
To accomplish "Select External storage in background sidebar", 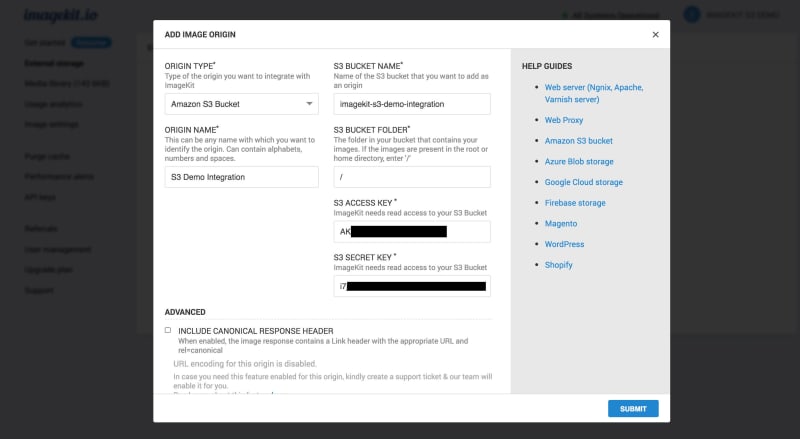I will pos(55,63).
